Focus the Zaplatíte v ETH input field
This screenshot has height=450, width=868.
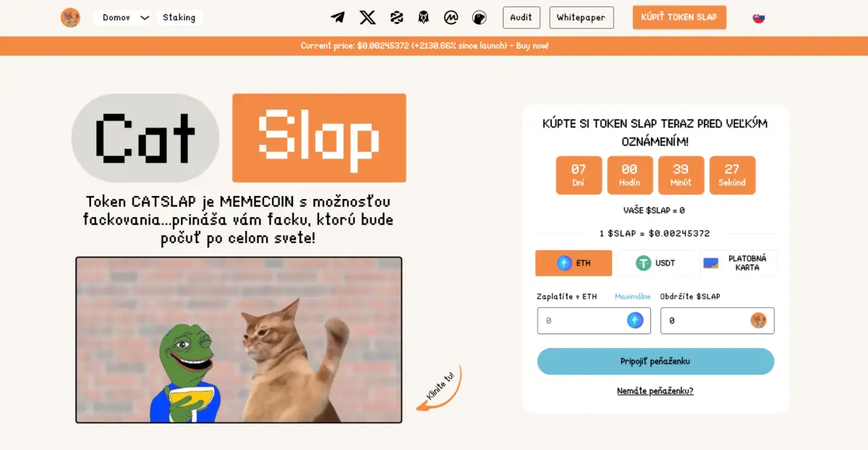tap(594, 320)
